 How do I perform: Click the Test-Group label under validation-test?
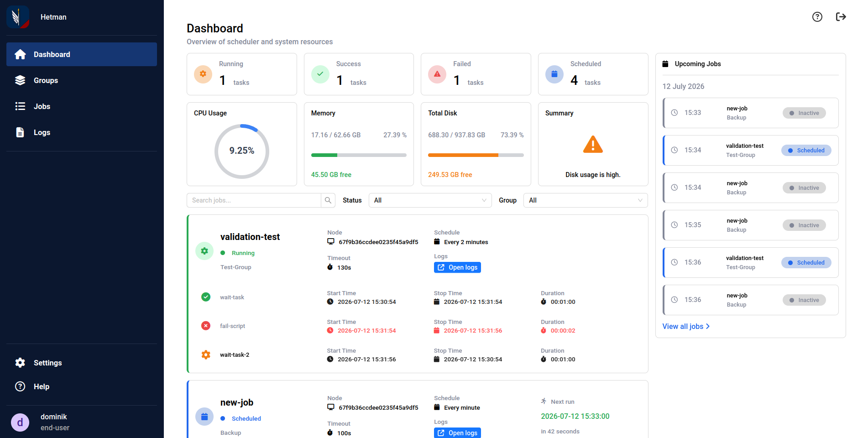(x=235, y=267)
